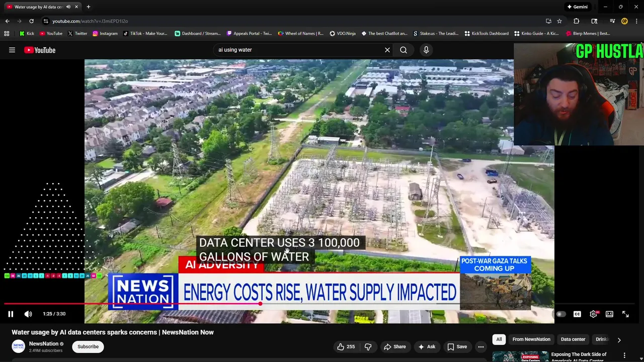This screenshot has height=362, width=644.
Task: Open the Dashboard / Stream bookmark
Action: click(197, 33)
